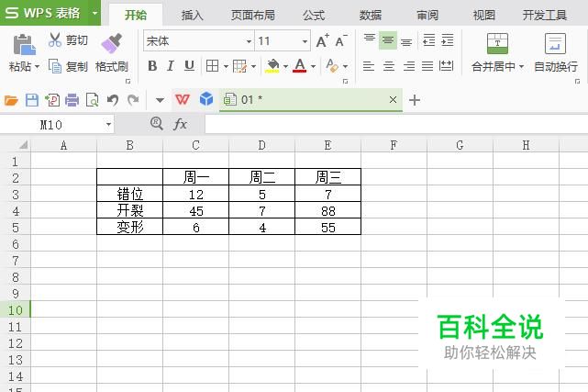Click Merge and Center (合并居中) button
The image size is (588, 392).
click(x=497, y=51)
